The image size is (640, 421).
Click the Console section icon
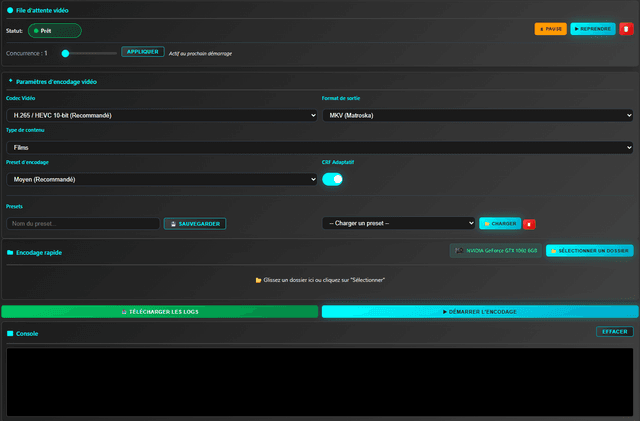pos(10,334)
